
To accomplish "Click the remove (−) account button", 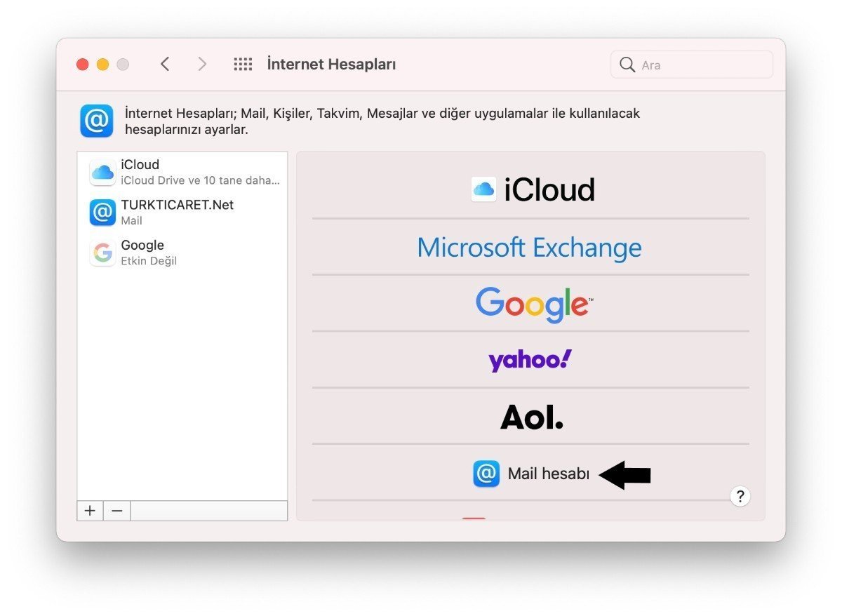I will coord(116,511).
